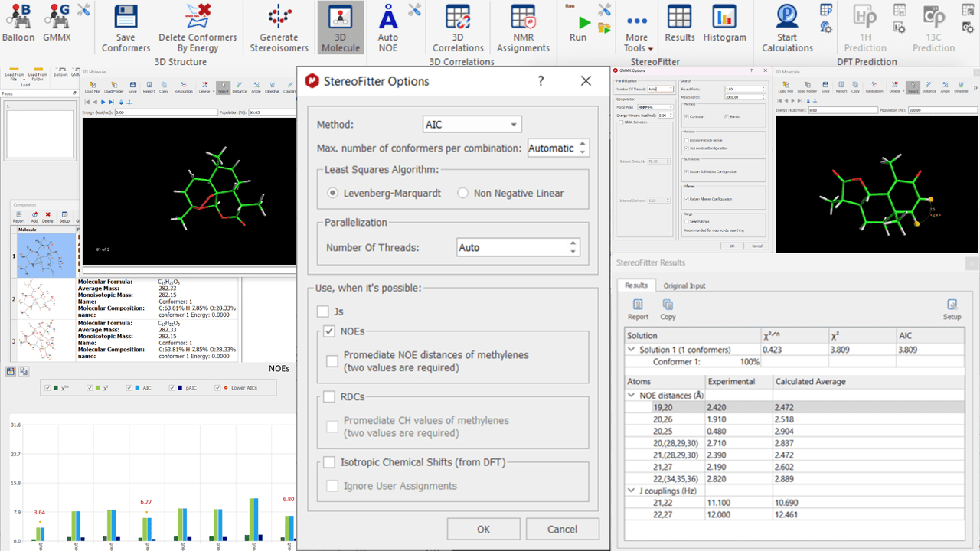Select molecule 2 thumbnail in Compounds table
This screenshot has width=980, height=551.
coord(47,297)
